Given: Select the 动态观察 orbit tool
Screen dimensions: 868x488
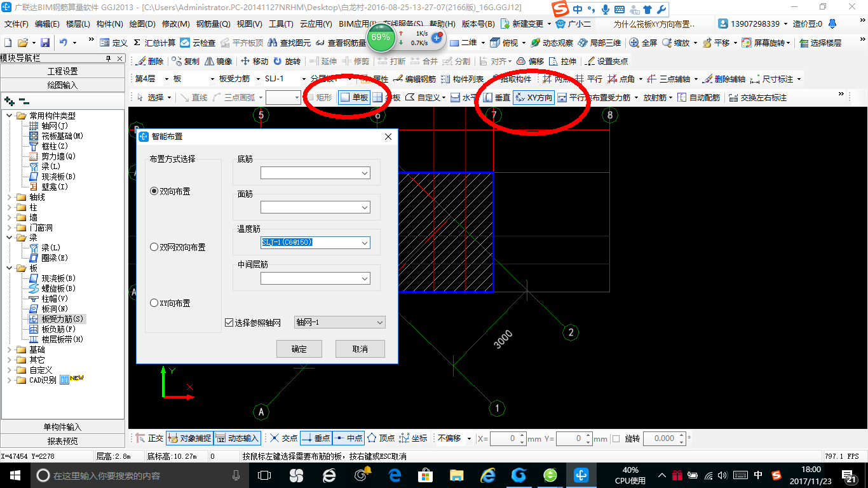Looking at the screenshot, I should point(552,43).
